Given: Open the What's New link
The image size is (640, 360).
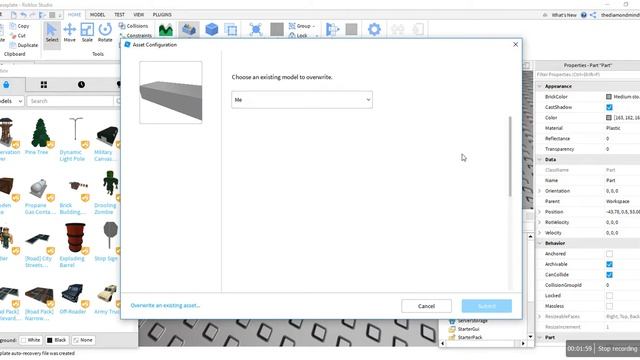Looking at the screenshot, I should click(x=564, y=15).
